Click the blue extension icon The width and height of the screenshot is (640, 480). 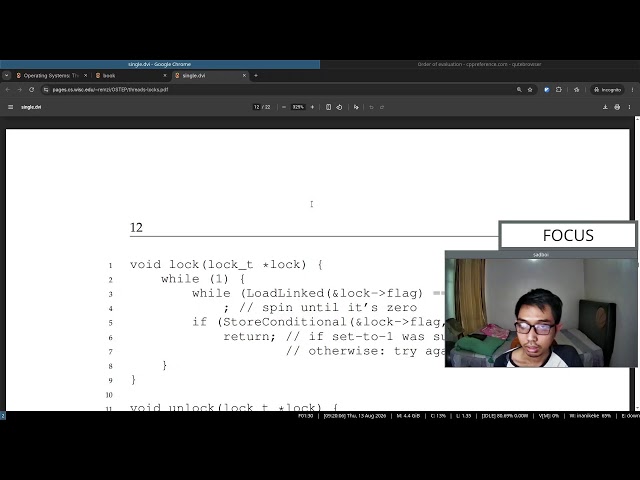coord(547,89)
